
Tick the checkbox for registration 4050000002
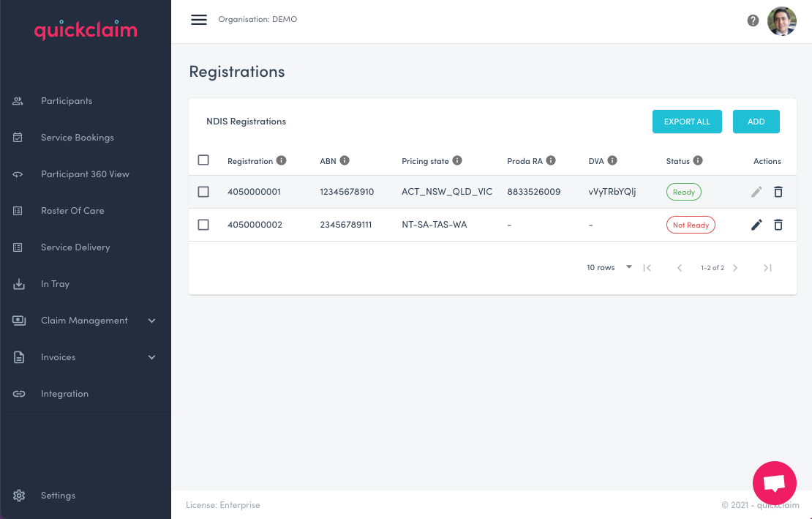[x=203, y=225]
